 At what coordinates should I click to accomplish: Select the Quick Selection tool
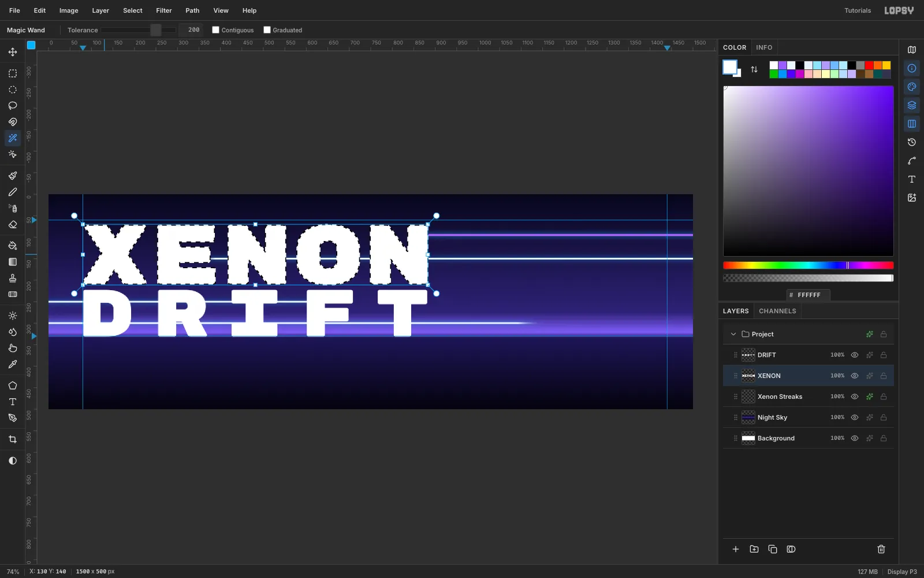[13, 154]
